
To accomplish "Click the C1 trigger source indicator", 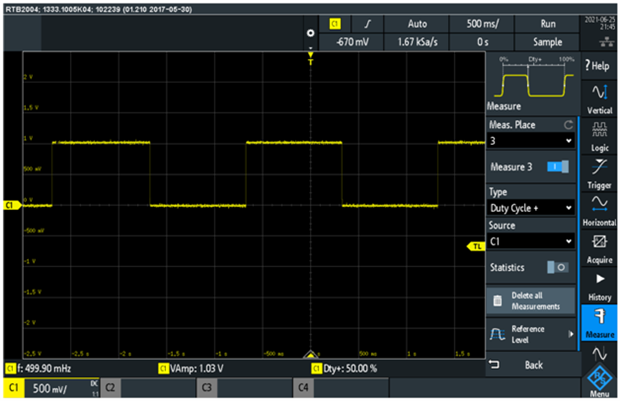I will point(335,24).
